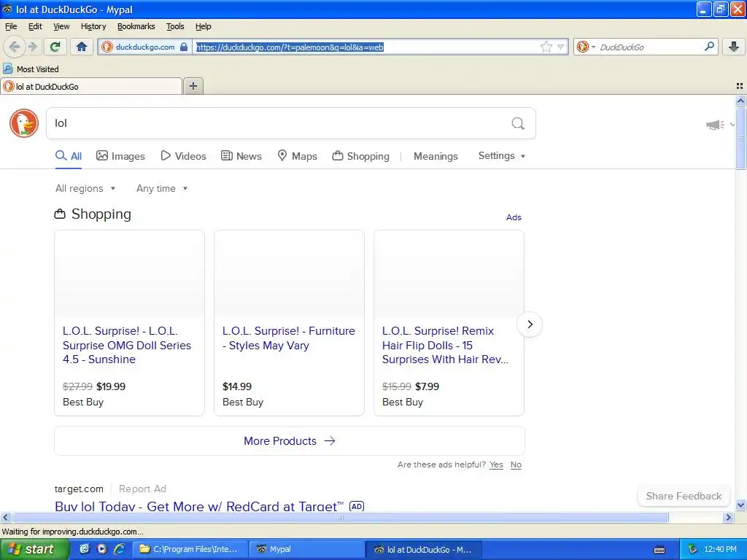The width and height of the screenshot is (747, 560).
Task: Launch Internet Explorer from quick launch
Action: click(x=119, y=549)
